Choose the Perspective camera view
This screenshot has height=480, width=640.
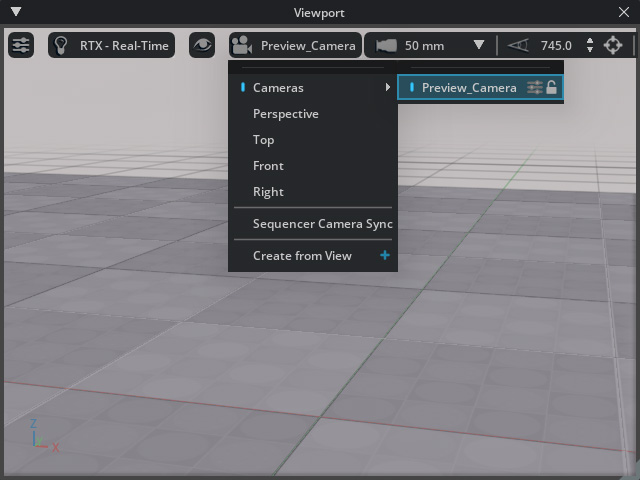[x=285, y=114]
